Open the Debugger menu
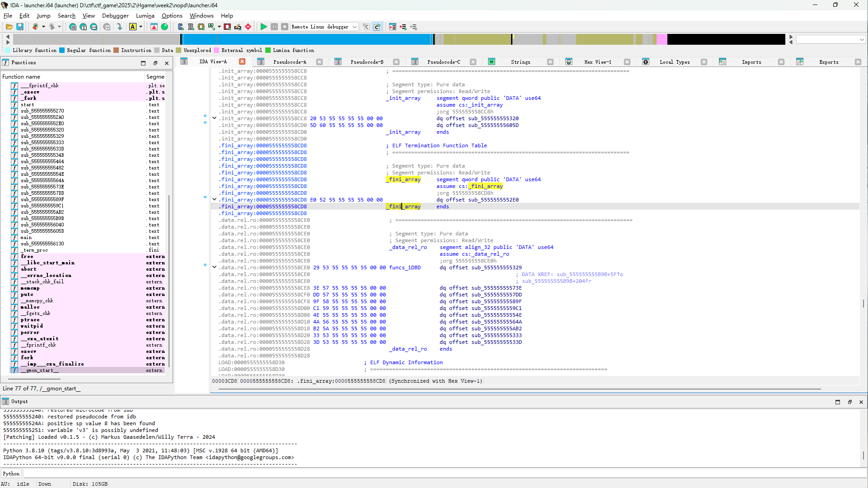The width and height of the screenshot is (868, 488). point(115,16)
